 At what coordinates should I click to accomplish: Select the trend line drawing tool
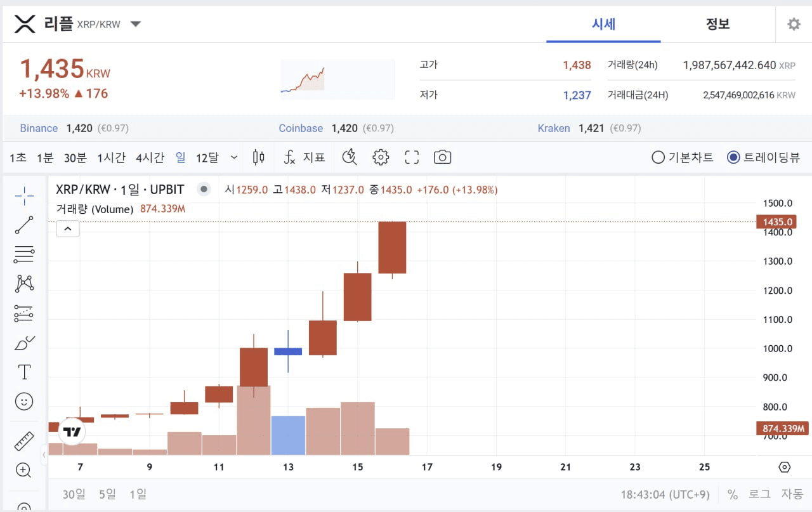pyautogui.click(x=24, y=225)
